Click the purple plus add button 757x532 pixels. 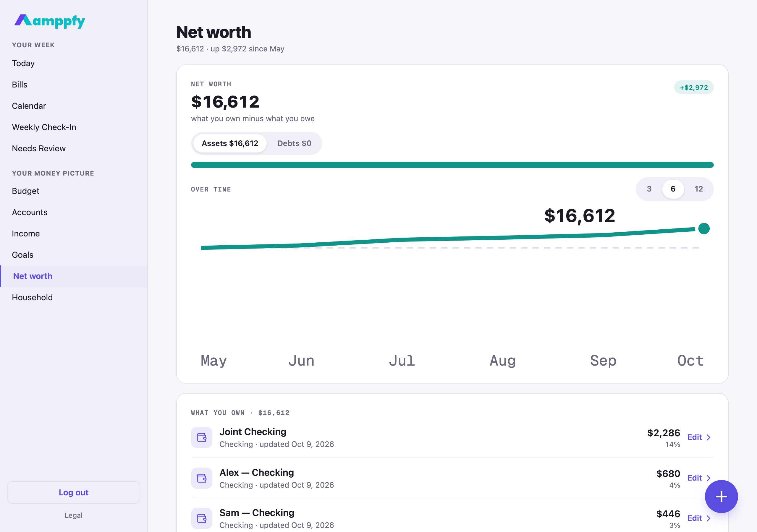721,497
